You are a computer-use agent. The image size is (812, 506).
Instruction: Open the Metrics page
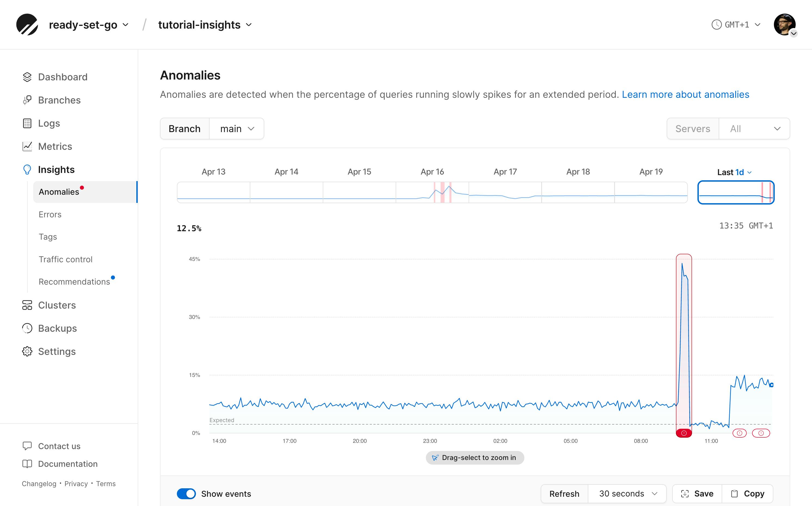[55, 146]
